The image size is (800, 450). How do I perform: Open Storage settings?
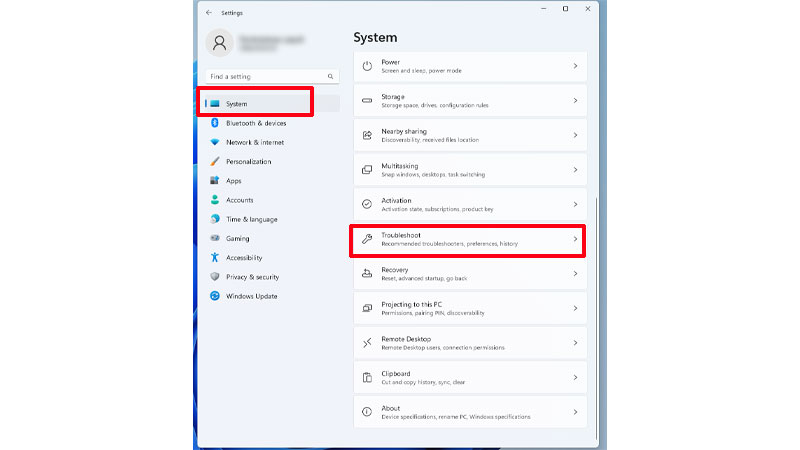pyautogui.click(x=470, y=101)
